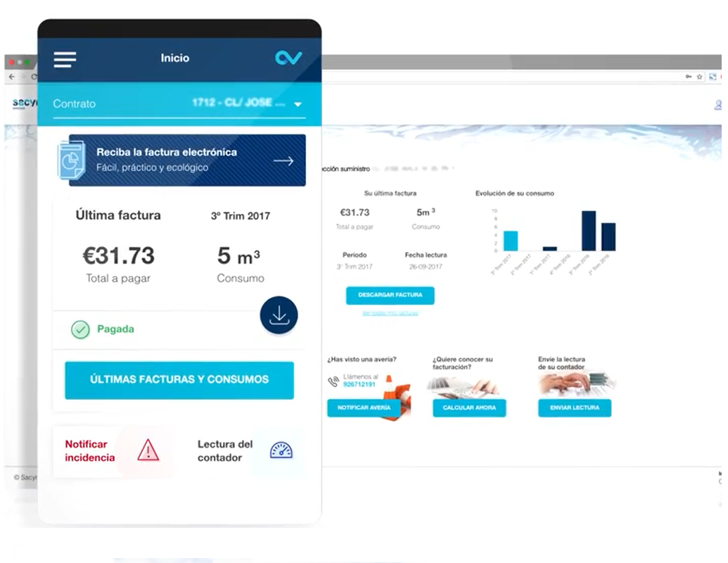The width and height of the screenshot is (728, 563).
Task: Tap the round download invoice icon
Action: tap(279, 315)
